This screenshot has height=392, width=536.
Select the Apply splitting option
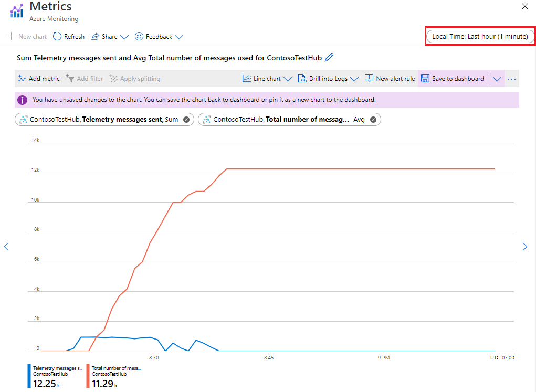[134, 78]
